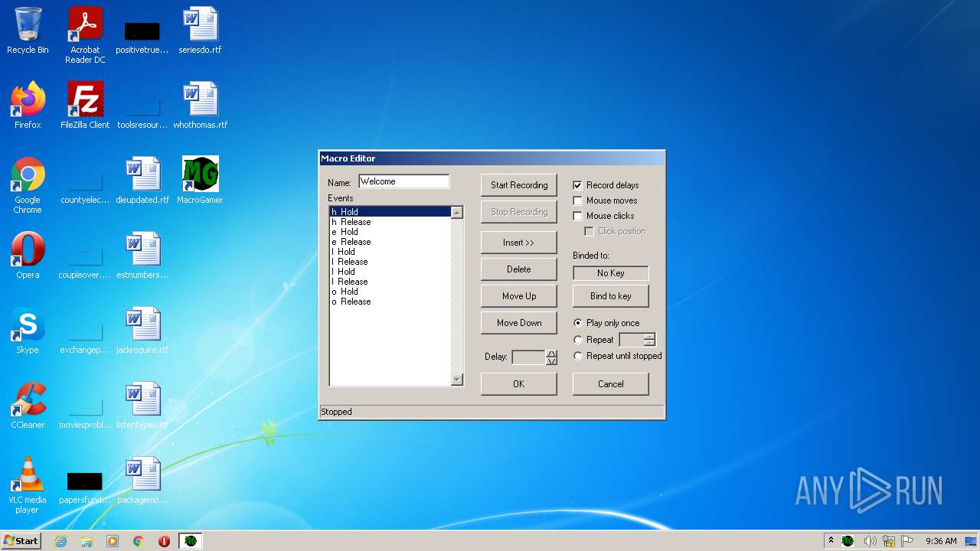The width and height of the screenshot is (980, 551).
Task: Open the Recycle Bin desktop icon
Action: coord(28,31)
